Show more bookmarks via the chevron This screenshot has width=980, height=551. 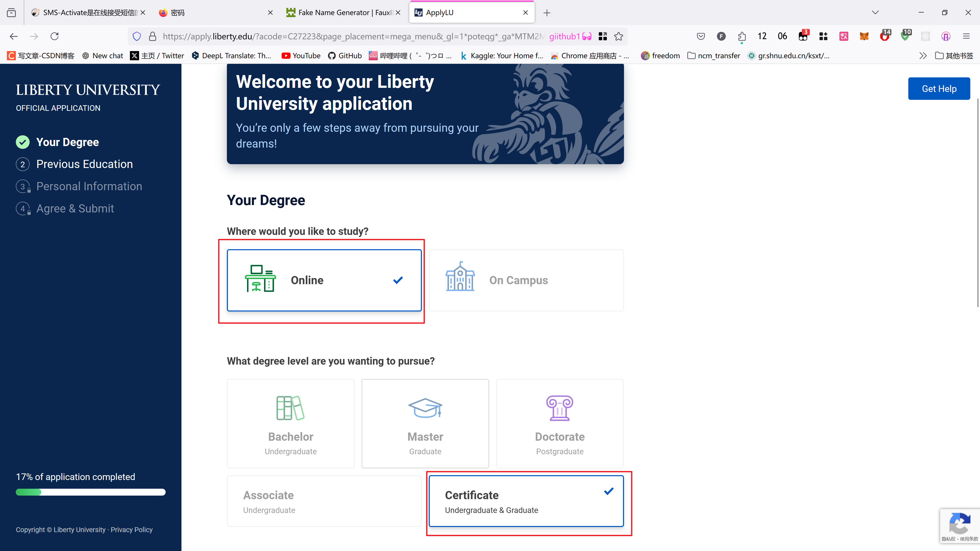(923, 56)
